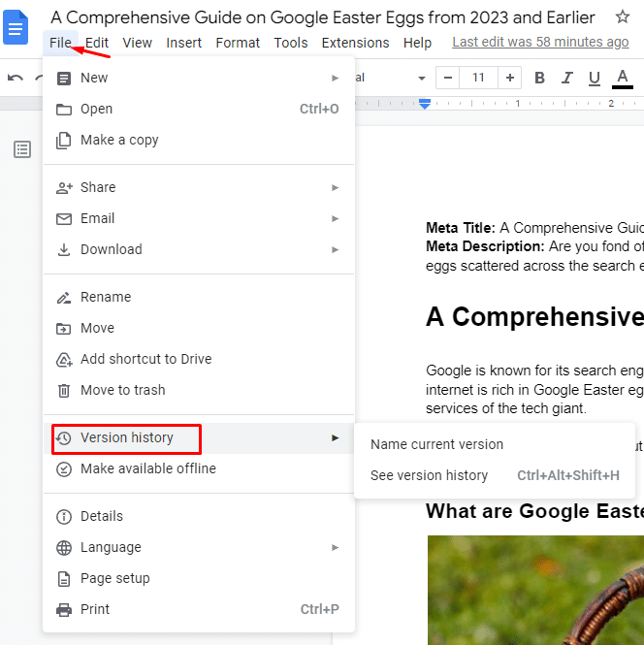Select the Download menu entry
The image size is (644, 645).
pos(199,249)
